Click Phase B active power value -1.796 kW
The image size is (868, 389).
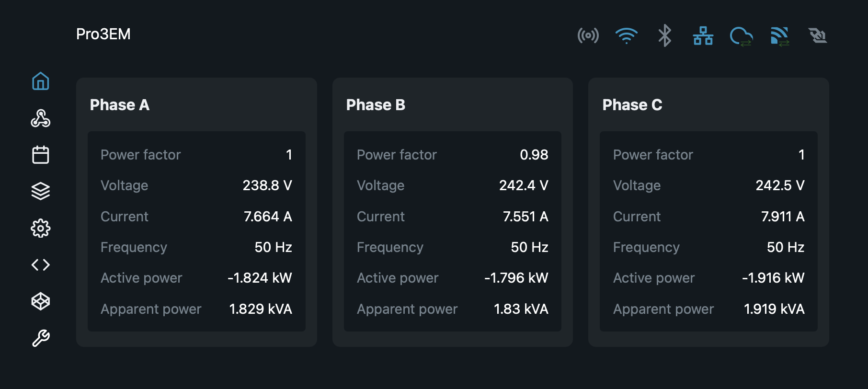pos(516,278)
